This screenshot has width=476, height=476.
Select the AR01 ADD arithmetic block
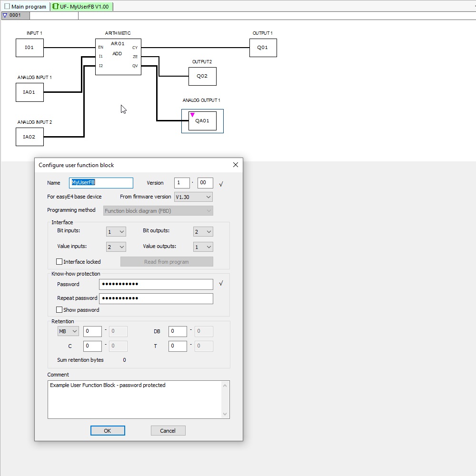coord(118,57)
